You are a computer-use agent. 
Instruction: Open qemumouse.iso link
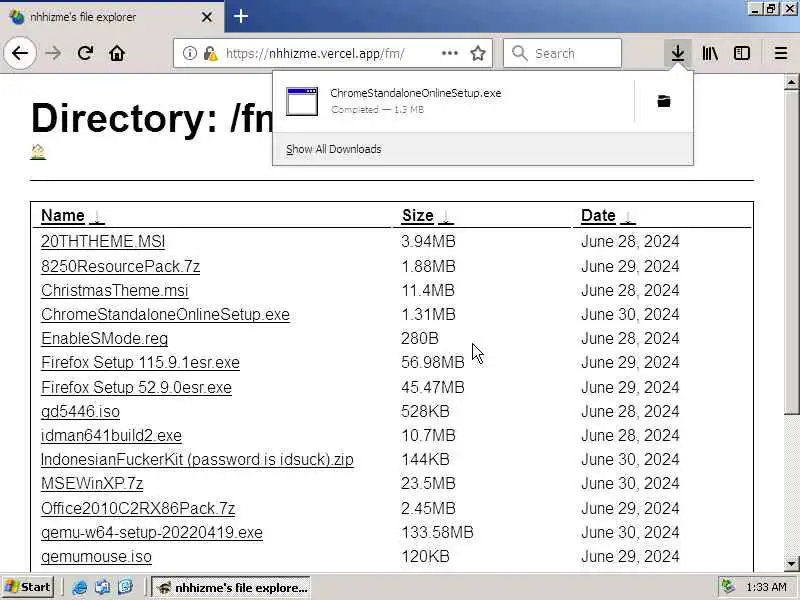[96, 556]
